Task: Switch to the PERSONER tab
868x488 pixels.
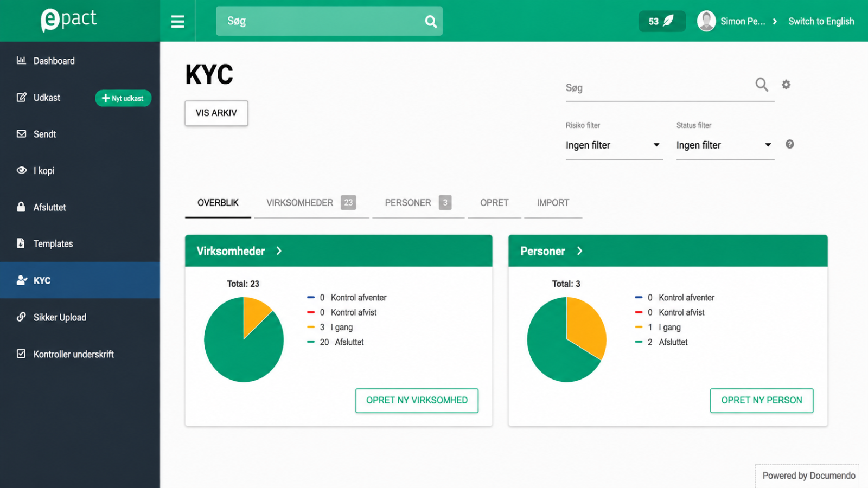Action: pos(418,203)
